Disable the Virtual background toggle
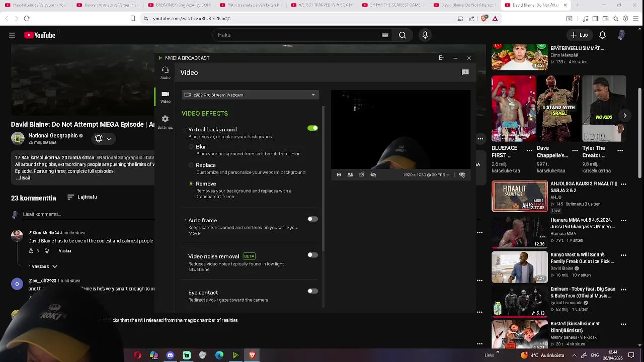This screenshot has width=644, height=362. coord(313,128)
